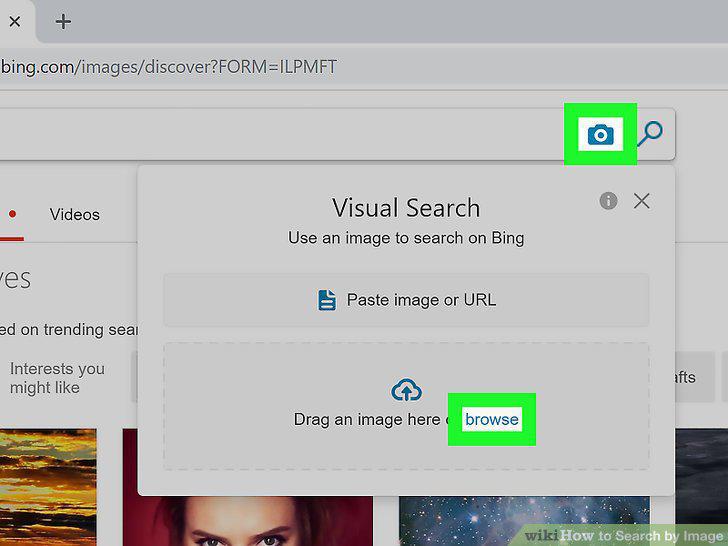This screenshot has height=546, width=728.
Task: Click the 'Interests you might like' text
Action: [x=57, y=378]
